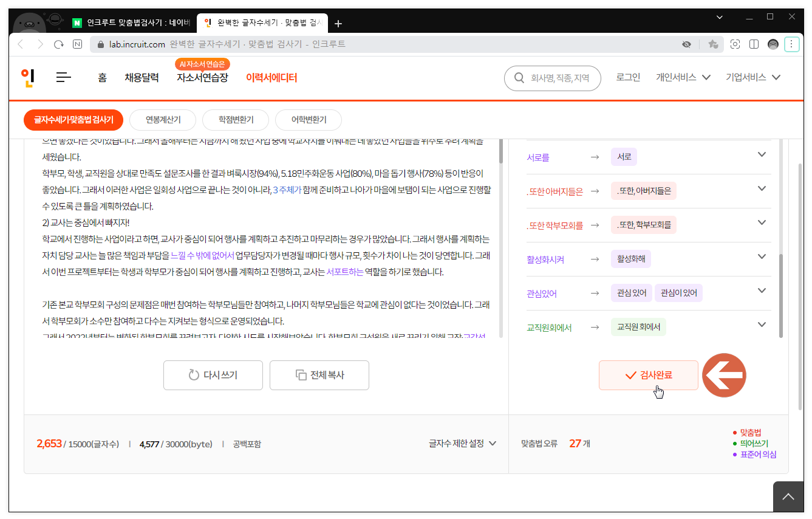
Task: Apply the .또한, 학부모회를 suggestion
Action: [644, 225]
